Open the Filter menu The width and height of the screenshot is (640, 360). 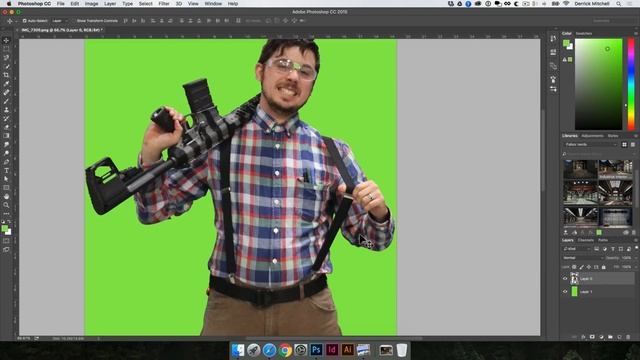coord(164,4)
